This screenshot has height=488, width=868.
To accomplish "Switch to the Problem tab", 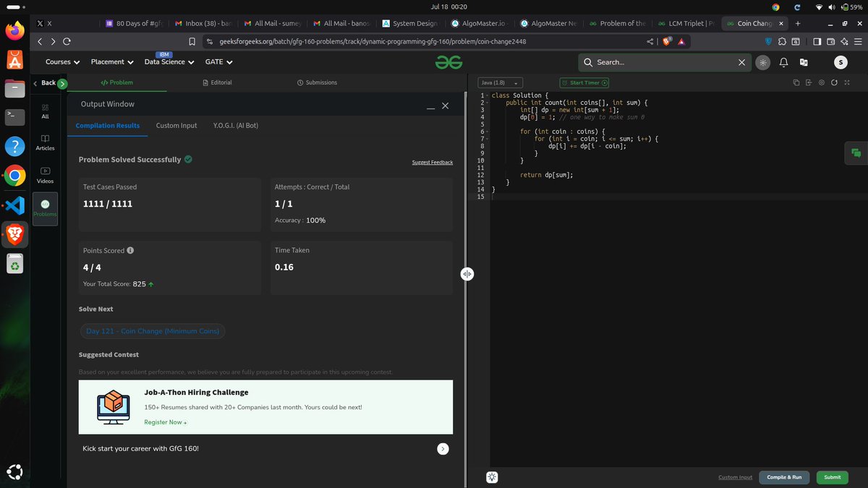I will (117, 82).
